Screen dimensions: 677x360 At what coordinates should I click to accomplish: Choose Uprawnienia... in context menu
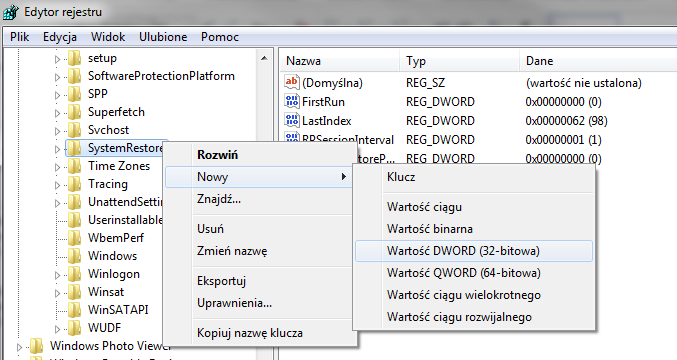(260, 303)
